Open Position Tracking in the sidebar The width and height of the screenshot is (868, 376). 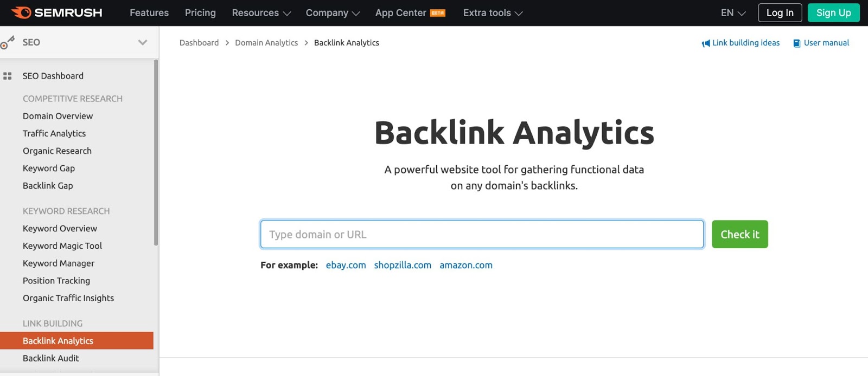[x=56, y=281]
